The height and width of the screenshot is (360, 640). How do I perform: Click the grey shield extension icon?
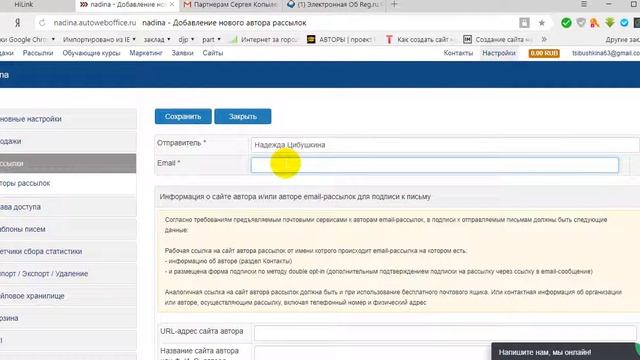(x=581, y=23)
